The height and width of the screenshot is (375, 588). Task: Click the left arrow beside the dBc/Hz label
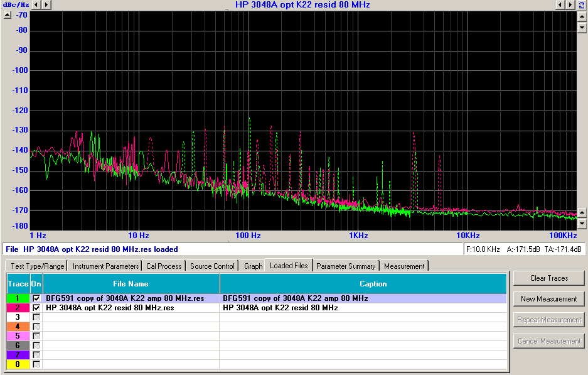click(x=36, y=4)
